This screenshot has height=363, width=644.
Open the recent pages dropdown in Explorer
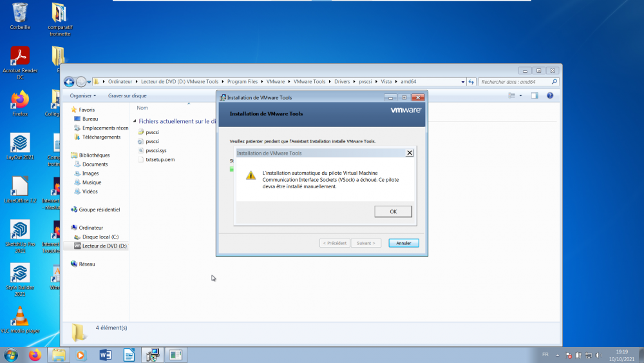89,83
